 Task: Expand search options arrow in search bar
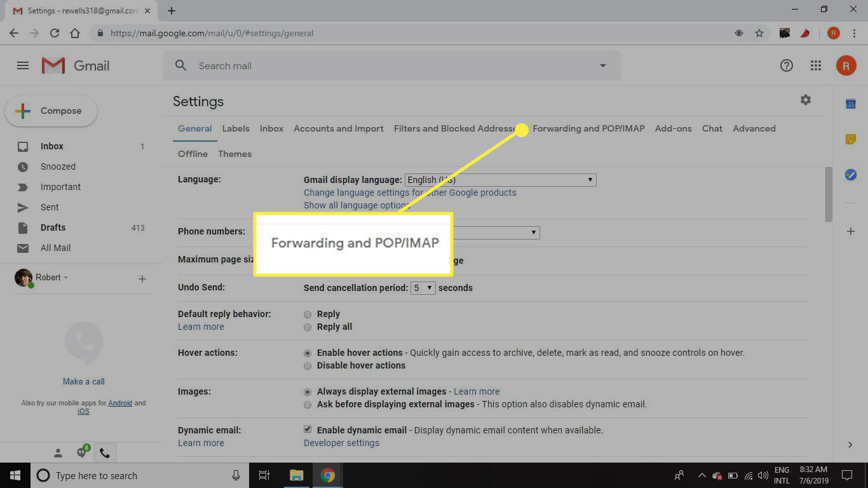click(x=603, y=65)
